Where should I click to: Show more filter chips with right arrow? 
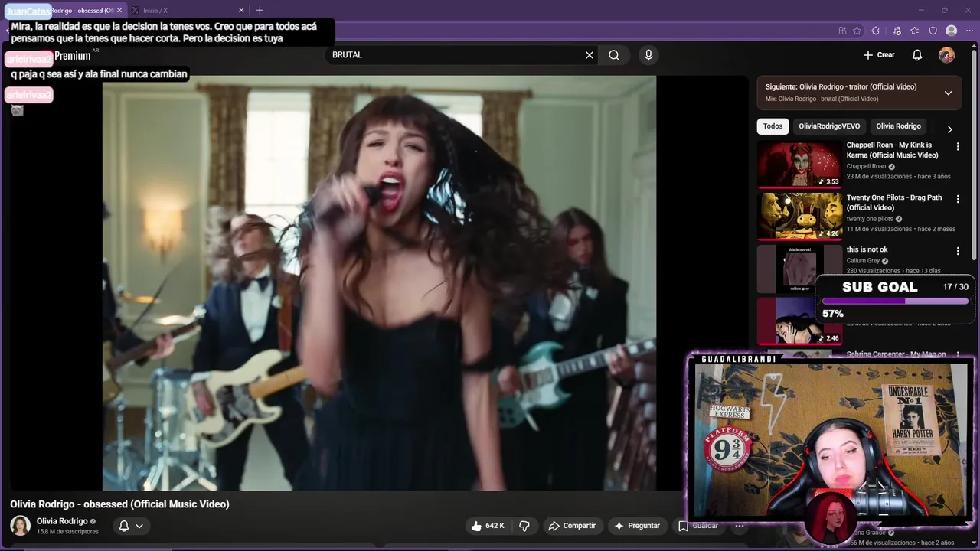point(949,129)
